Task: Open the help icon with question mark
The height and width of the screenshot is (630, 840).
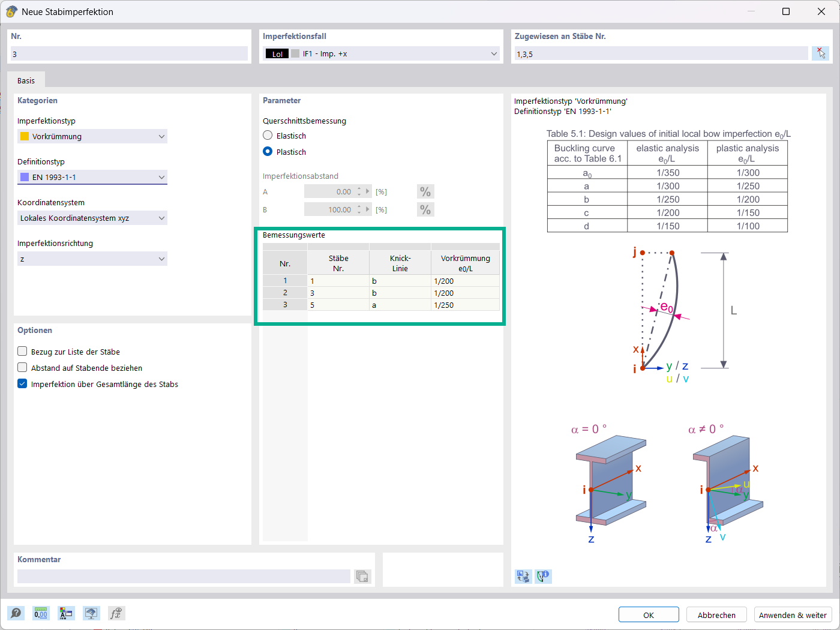Action: click(x=16, y=613)
